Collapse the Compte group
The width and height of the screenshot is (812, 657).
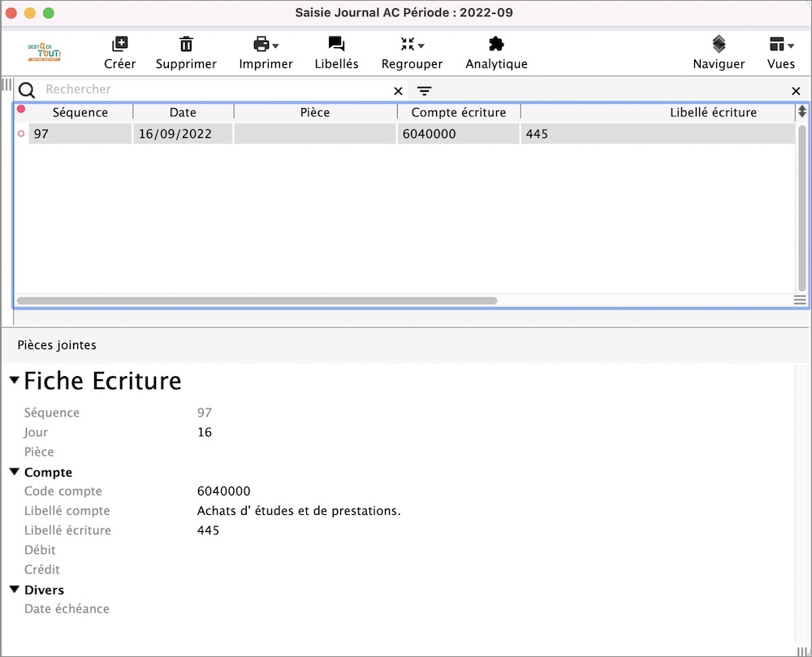15,472
